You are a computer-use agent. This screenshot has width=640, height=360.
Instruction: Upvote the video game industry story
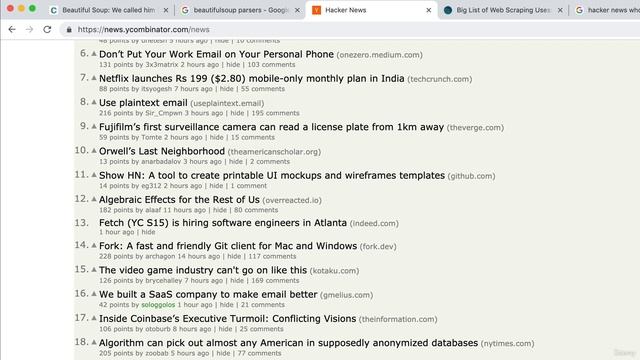point(94,269)
